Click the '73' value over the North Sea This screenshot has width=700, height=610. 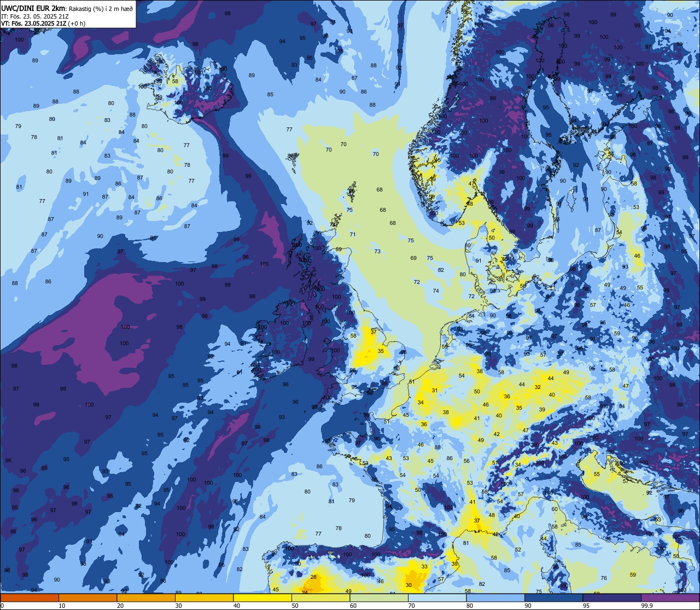377,252
